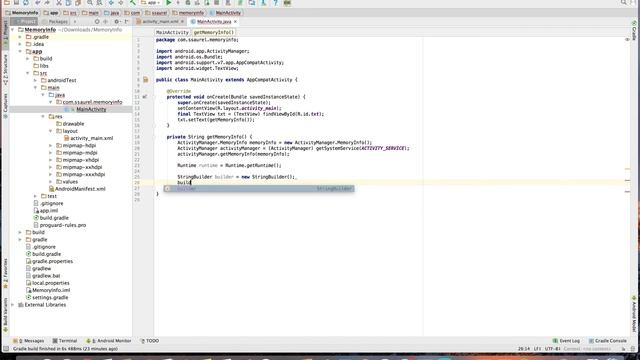640x360 pixels.
Task: Click the Redo arrow in the toolbar
Action: point(47,3)
